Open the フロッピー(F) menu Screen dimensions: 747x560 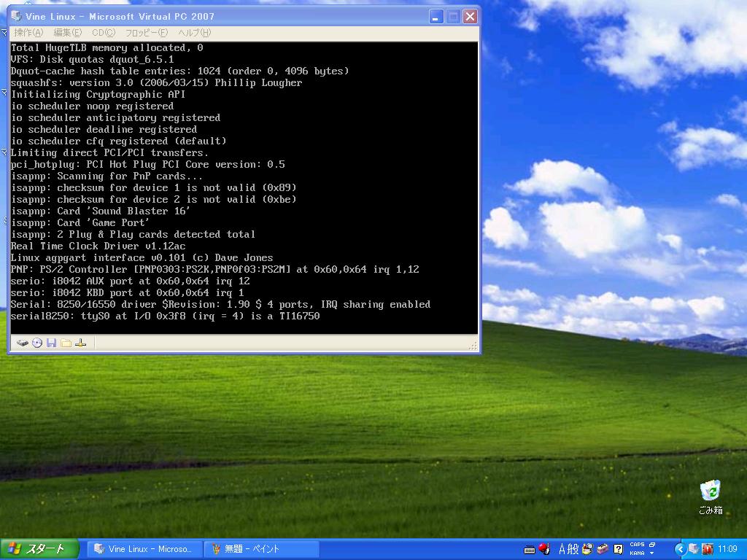(x=146, y=32)
